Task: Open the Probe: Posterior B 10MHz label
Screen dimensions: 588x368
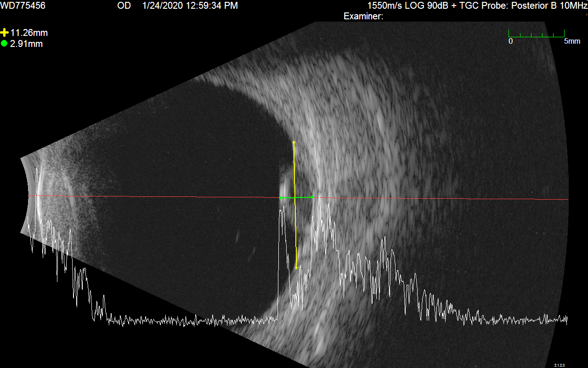Action: pos(538,6)
